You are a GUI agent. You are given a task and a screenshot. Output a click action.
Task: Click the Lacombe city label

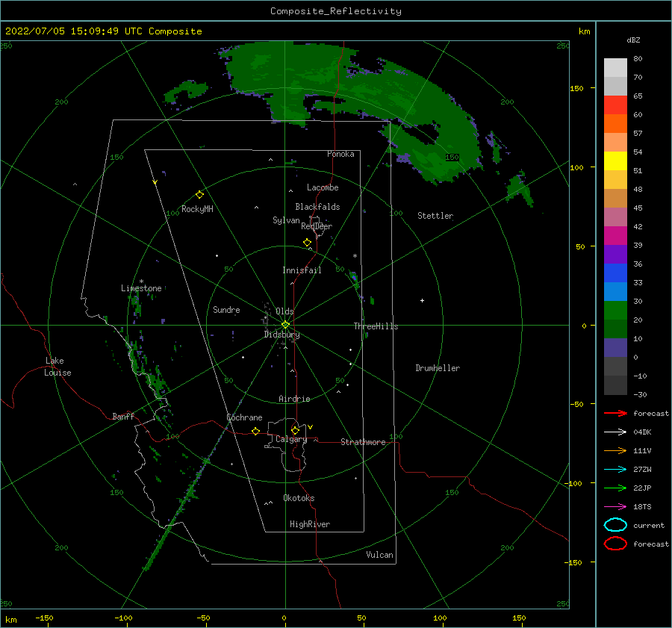coord(323,187)
